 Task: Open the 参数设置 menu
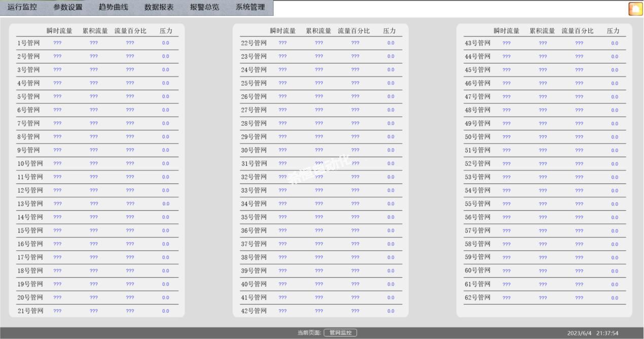coord(68,8)
